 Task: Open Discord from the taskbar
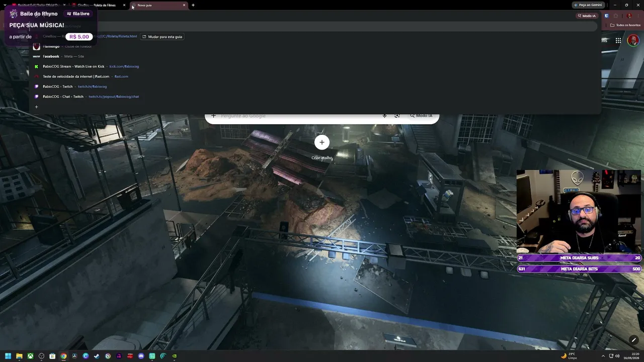coord(141,356)
